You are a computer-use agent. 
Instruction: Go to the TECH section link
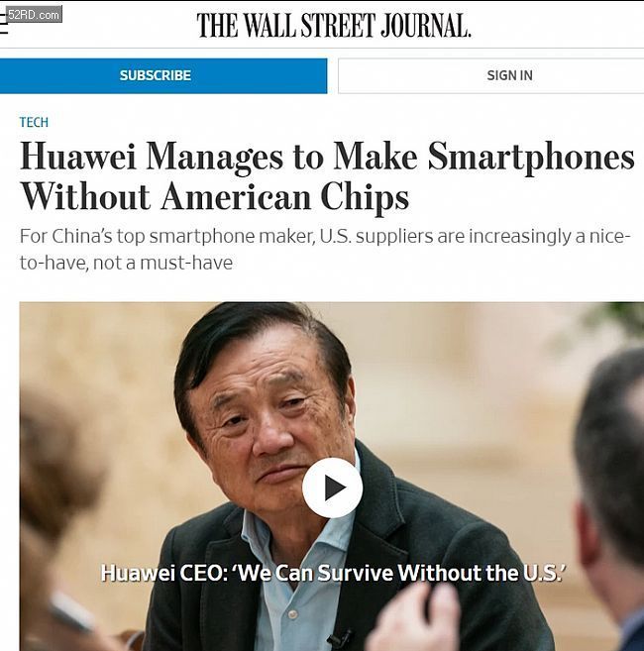click(x=34, y=122)
